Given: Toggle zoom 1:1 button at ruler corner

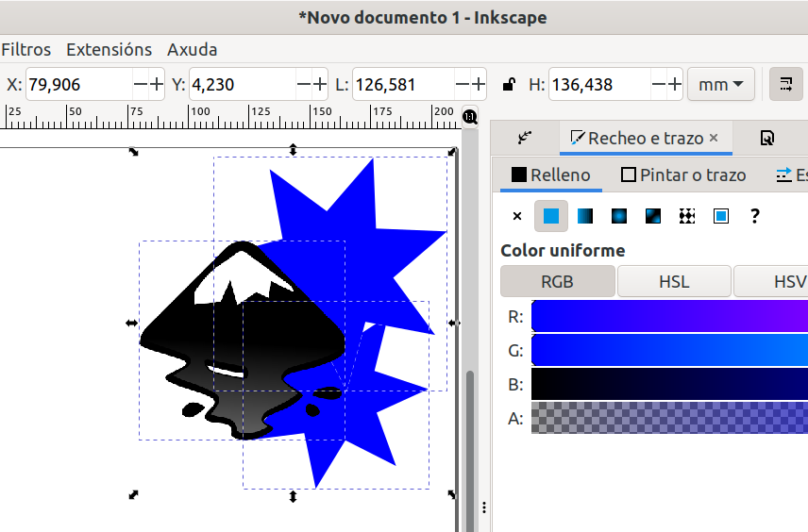Looking at the screenshot, I should 470,116.
